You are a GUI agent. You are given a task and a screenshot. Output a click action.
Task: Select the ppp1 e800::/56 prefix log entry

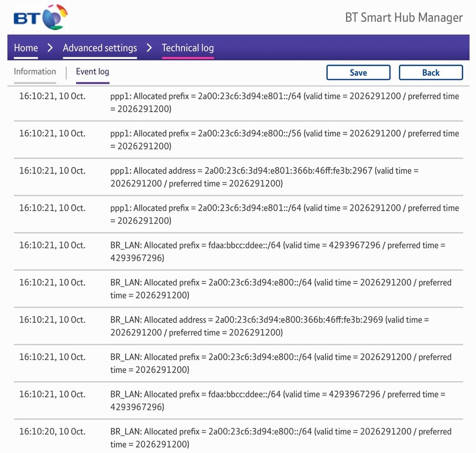pyautogui.click(x=284, y=140)
